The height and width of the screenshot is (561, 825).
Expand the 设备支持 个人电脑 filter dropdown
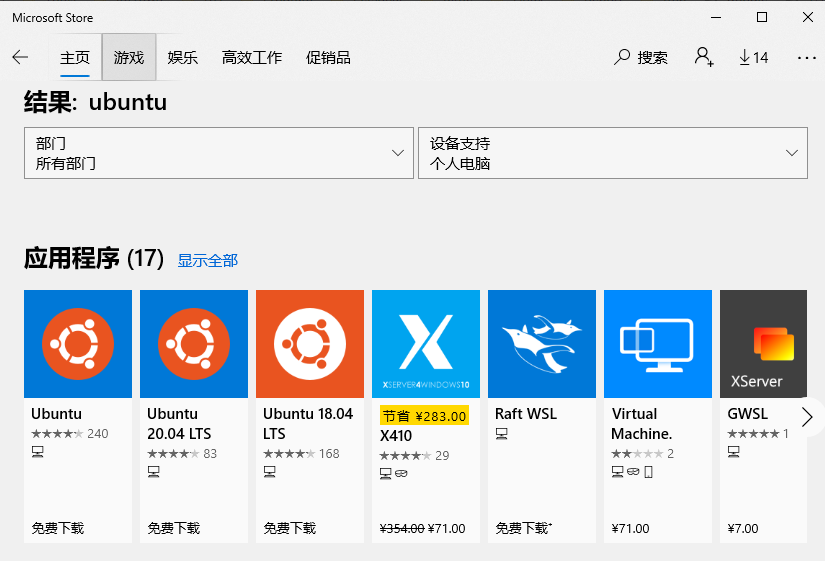click(x=613, y=153)
